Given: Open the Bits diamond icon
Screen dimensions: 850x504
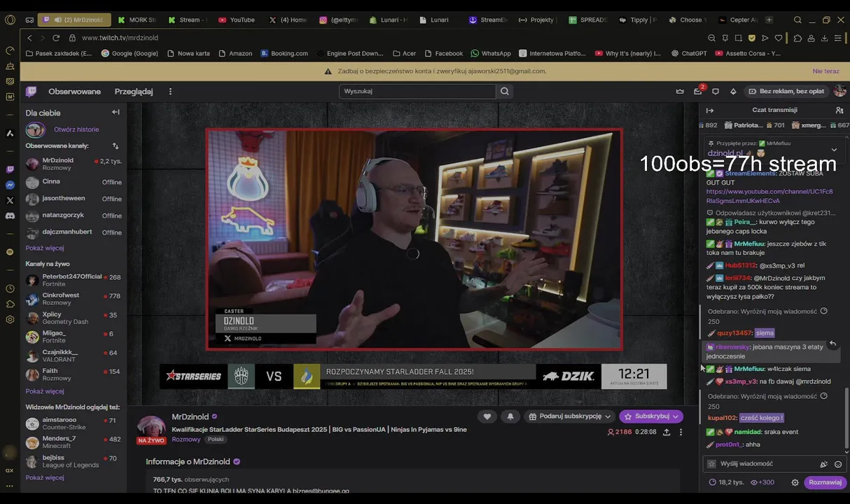Looking at the screenshot, I should [733, 91].
